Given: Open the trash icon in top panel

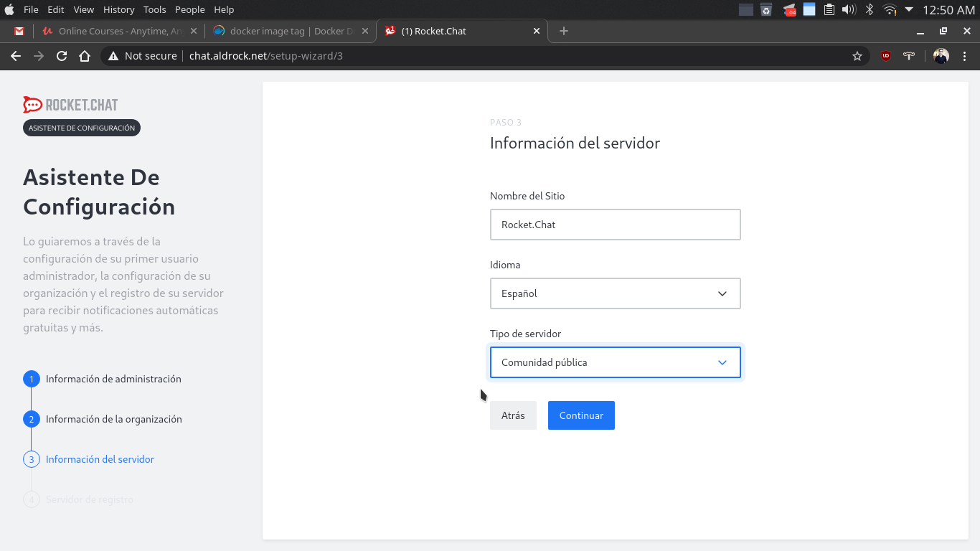Looking at the screenshot, I should (x=766, y=9).
